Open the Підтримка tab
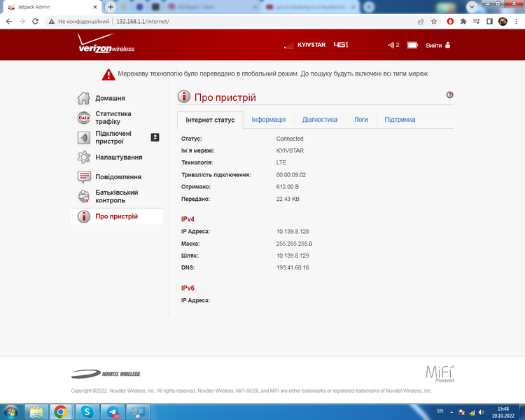The height and width of the screenshot is (420, 525). (x=400, y=120)
